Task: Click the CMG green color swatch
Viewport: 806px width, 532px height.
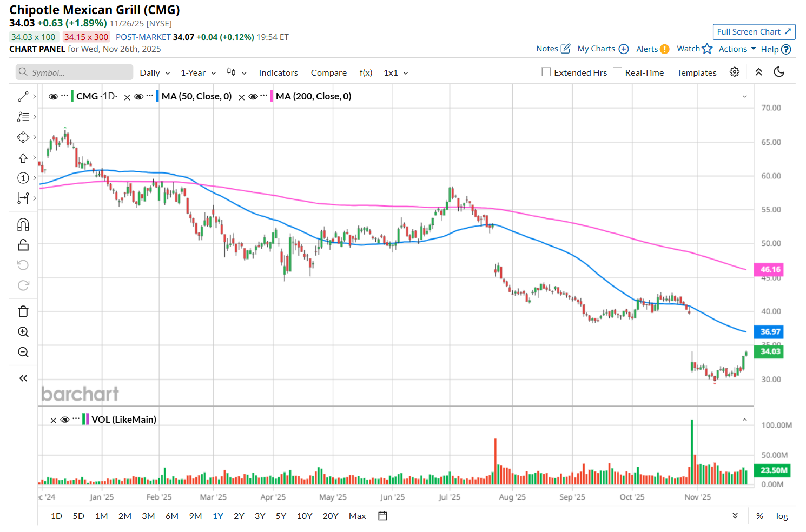Action: click(72, 96)
